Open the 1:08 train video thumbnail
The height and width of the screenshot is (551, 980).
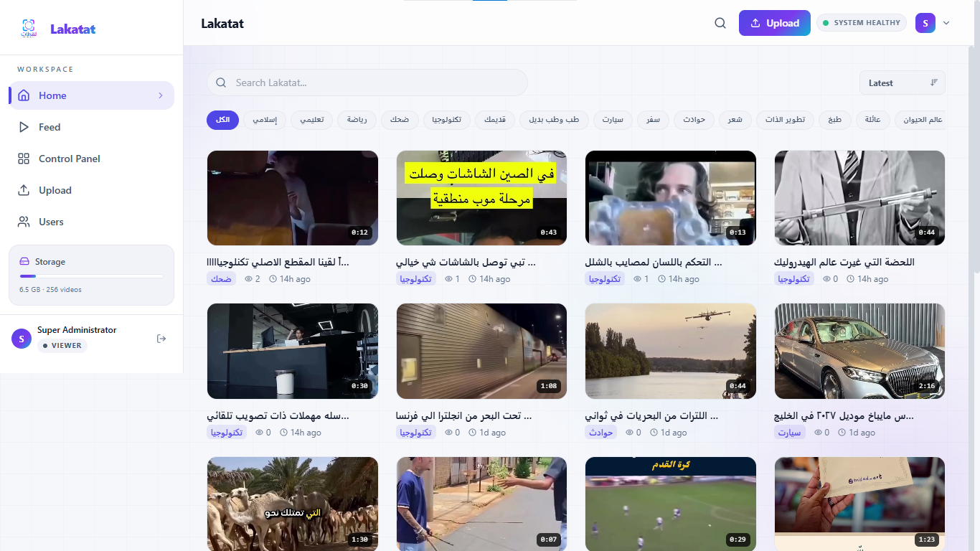point(481,351)
